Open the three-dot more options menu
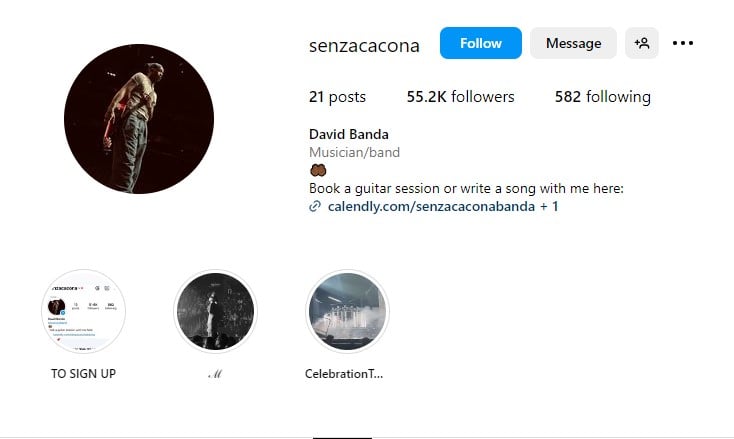Screen dimensions: 734x439 683,43
